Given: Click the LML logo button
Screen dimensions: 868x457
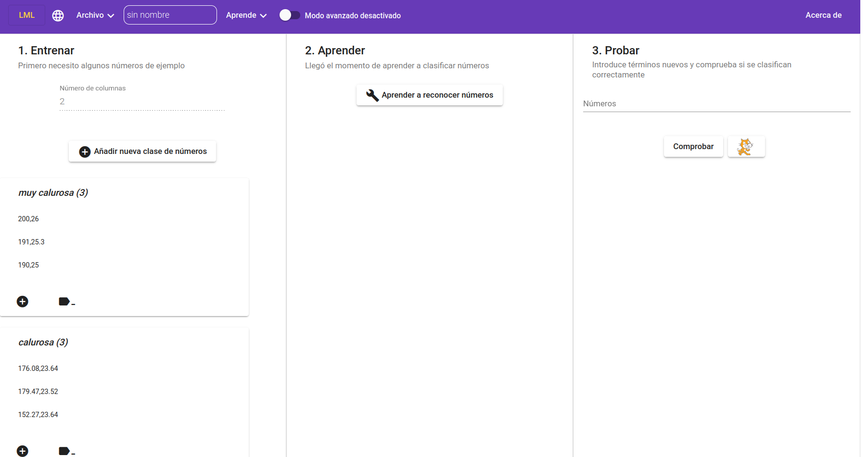Looking at the screenshot, I should pyautogui.click(x=27, y=15).
